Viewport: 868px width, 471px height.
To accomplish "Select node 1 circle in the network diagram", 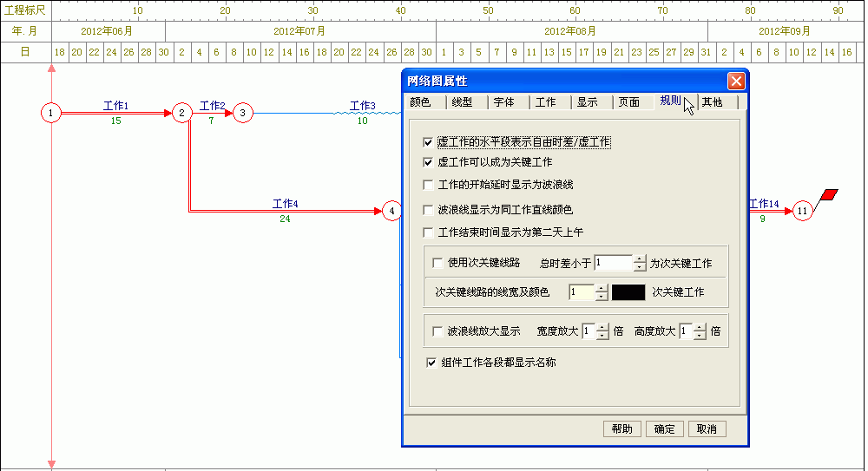I will pyautogui.click(x=51, y=113).
